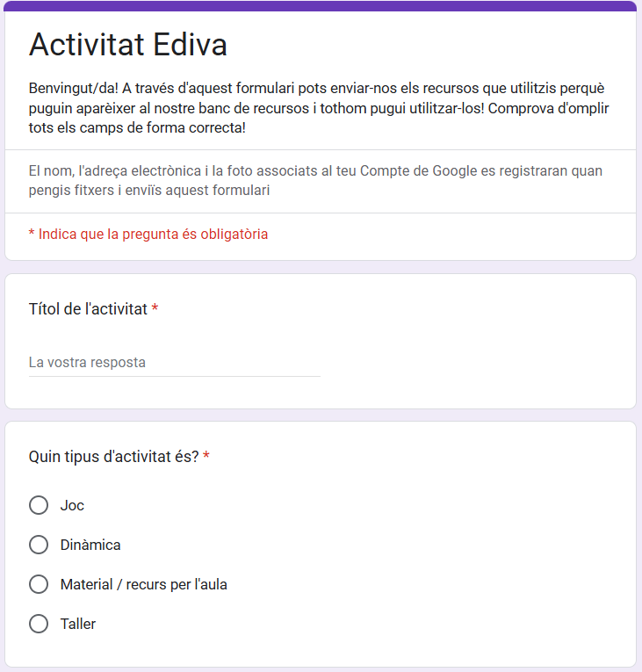
Task: Click the red asterisk after Quin tipus d'activitat és?
Action: (x=206, y=456)
